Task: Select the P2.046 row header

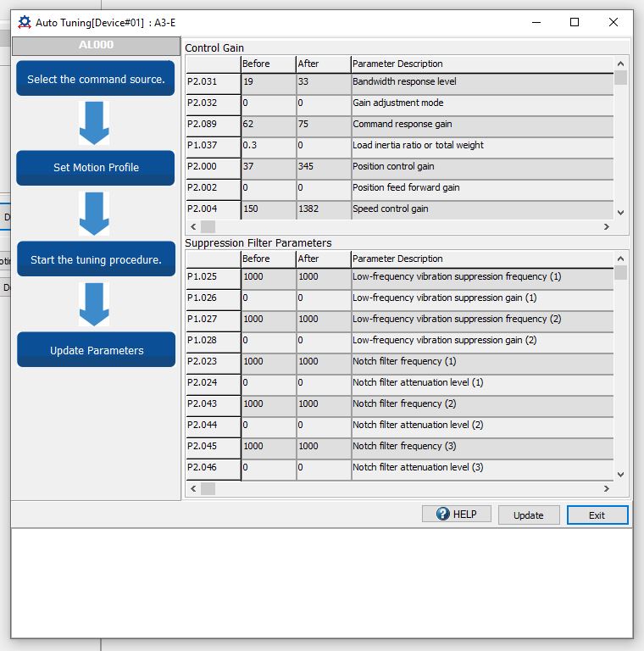Action: click(214, 469)
